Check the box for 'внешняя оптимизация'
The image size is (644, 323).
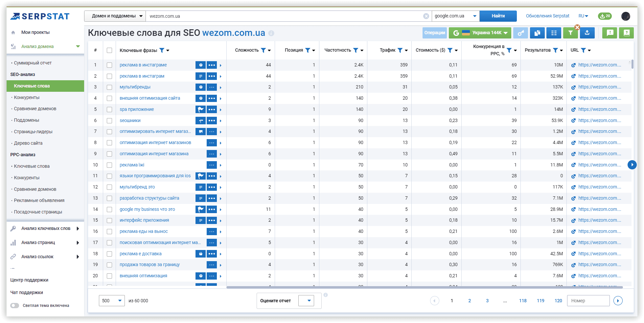click(109, 276)
